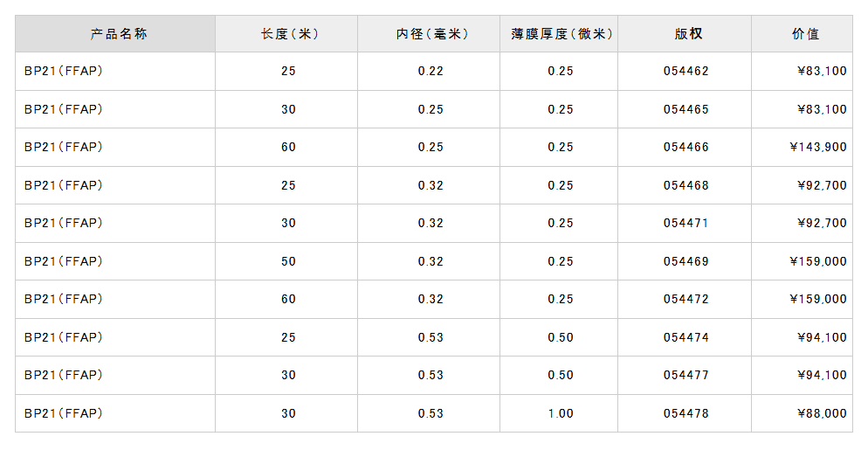868x450 pixels.
Task: Click catalog number 054471
Action: (x=686, y=224)
